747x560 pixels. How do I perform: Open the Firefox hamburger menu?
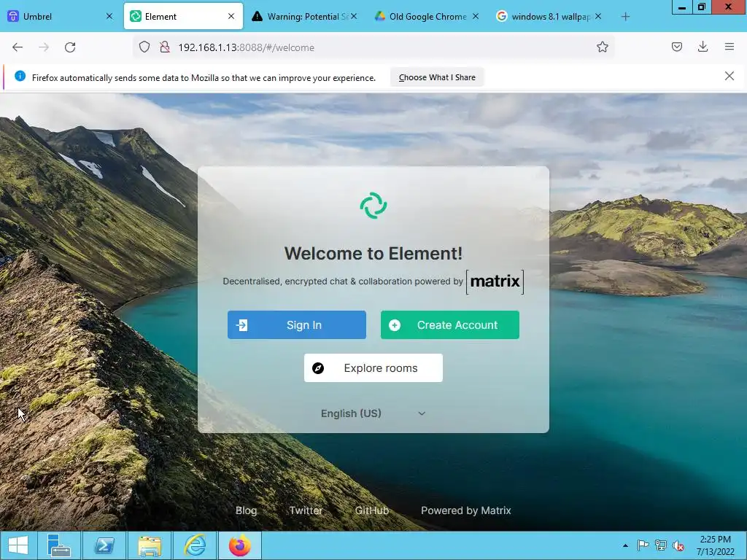pyautogui.click(x=729, y=47)
